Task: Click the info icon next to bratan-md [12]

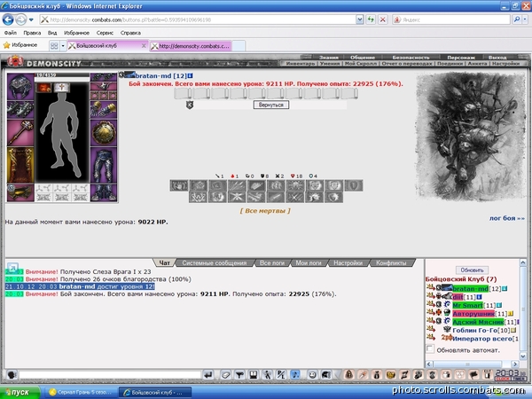Action: coord(190,75)
